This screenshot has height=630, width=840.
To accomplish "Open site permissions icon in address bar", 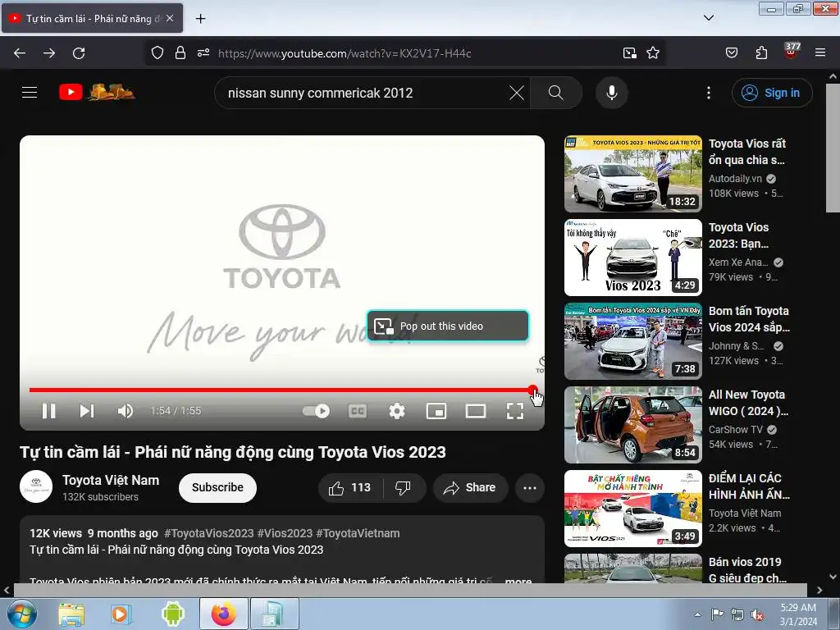I will [203, 53].
